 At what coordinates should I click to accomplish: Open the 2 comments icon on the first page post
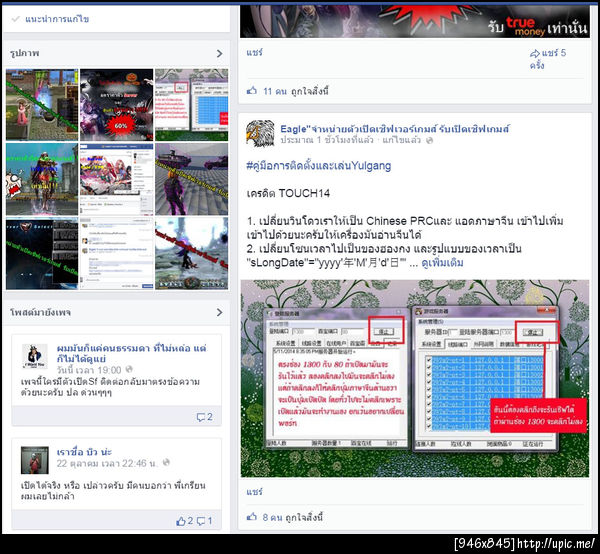[x=204, y=417]
